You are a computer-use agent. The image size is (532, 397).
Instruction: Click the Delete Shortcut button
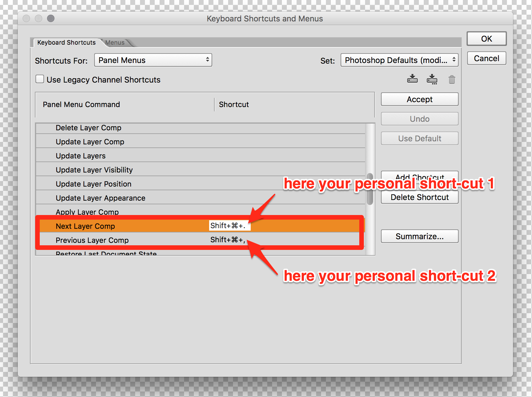pyautogui.click(x=419, y=198)
